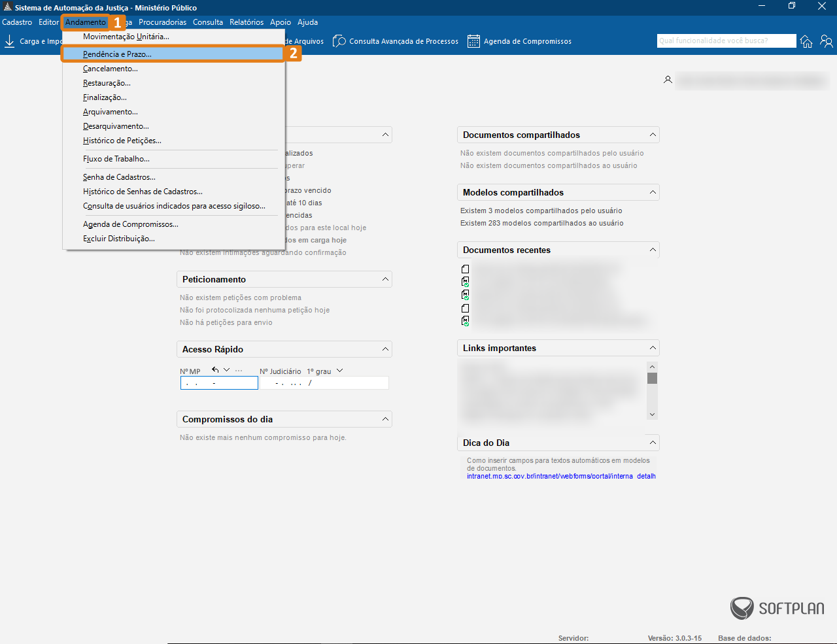Click the Links importantes scrollbar down arrow
Screen dimensions: 837x644
[x=652, y=415]
